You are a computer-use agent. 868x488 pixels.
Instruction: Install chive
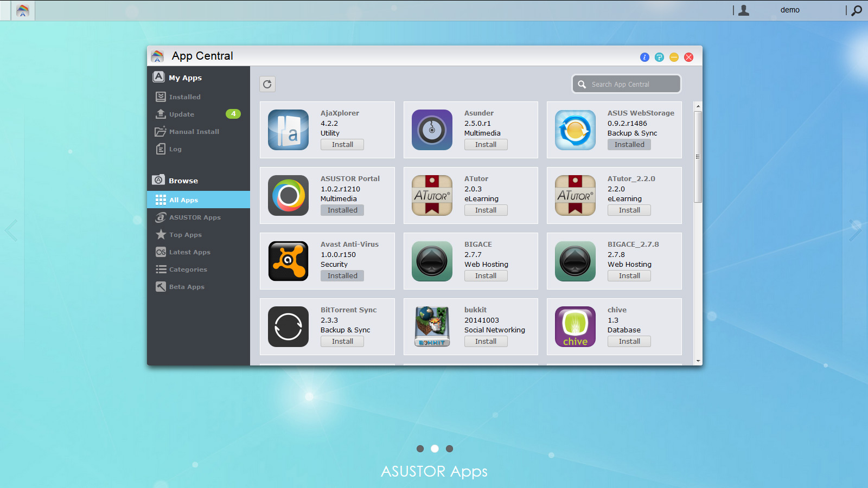click(629, 342)
